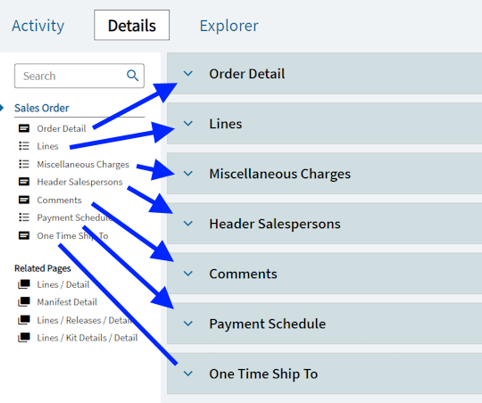Image resolution: width=482 pixels, height=403 pixels.
Task: Select Payment Schedule in the sidebar
Action: click(75, 218)
